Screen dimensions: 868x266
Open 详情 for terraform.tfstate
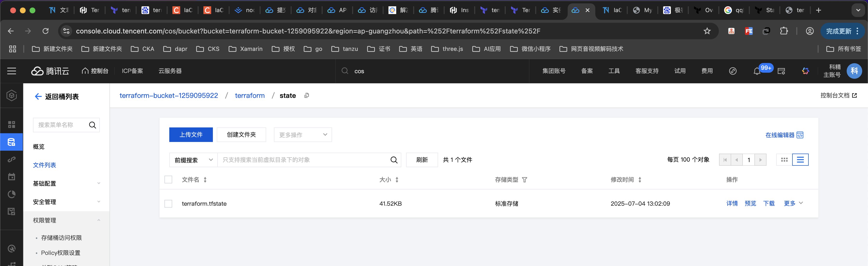(732, 203)
